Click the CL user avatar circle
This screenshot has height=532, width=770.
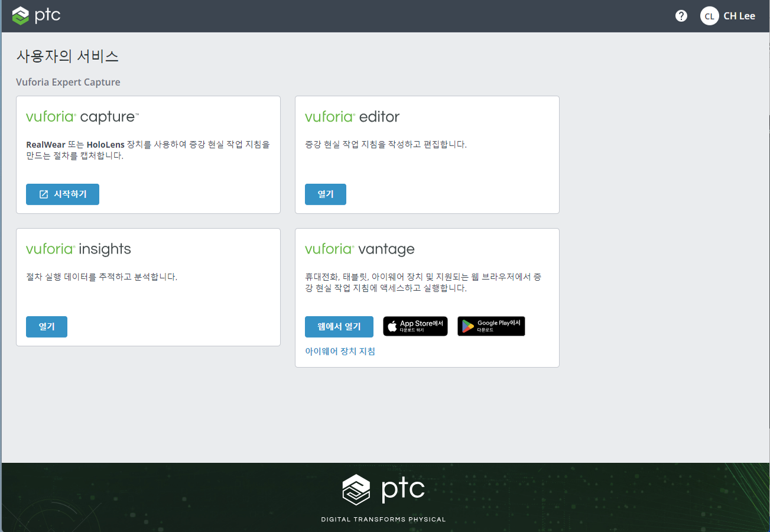[709, 16]
